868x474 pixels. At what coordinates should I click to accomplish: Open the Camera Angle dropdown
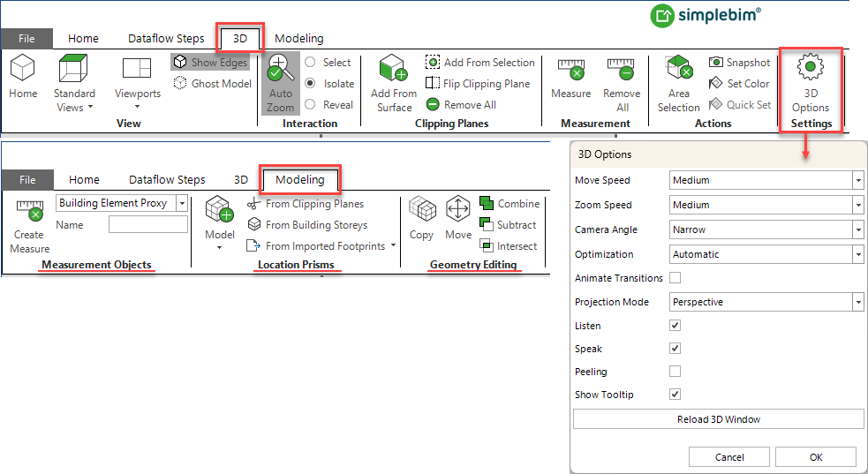pos(858,229)
